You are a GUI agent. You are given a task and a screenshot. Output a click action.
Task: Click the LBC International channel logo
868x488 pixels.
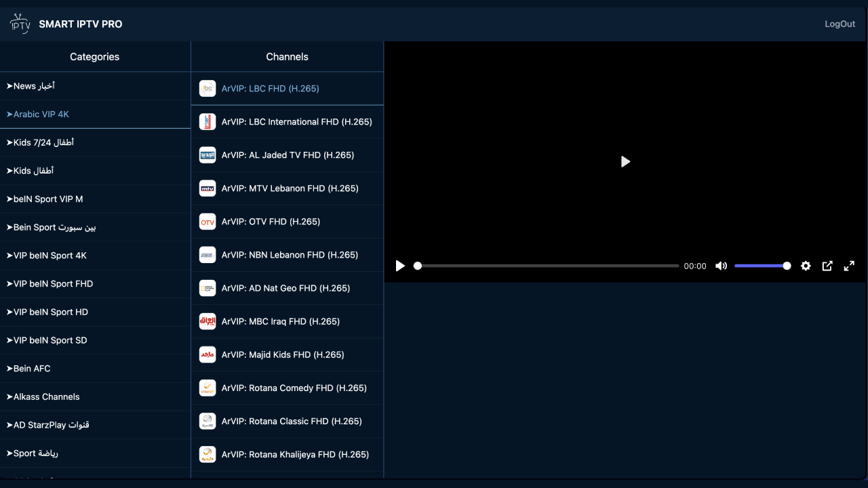click(x=208, y=122)
